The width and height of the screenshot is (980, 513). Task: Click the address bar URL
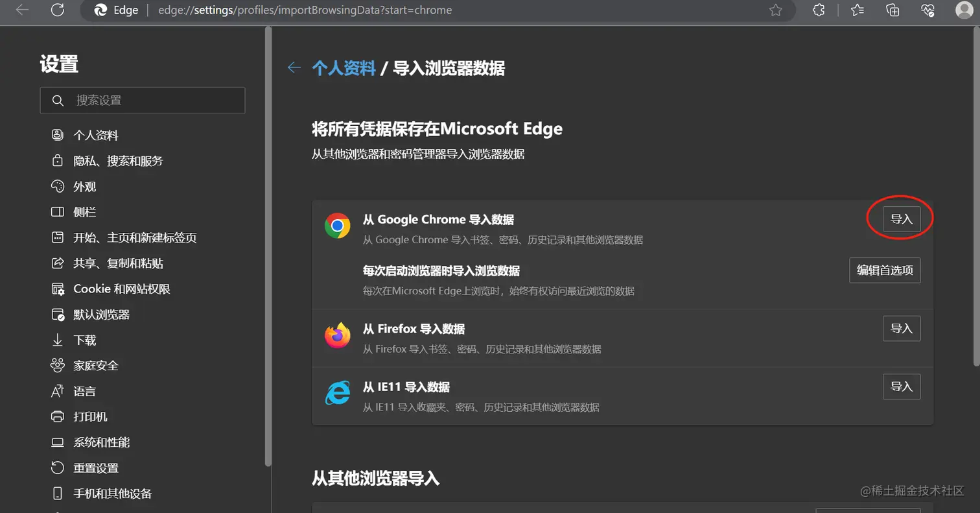click(305, 10)
